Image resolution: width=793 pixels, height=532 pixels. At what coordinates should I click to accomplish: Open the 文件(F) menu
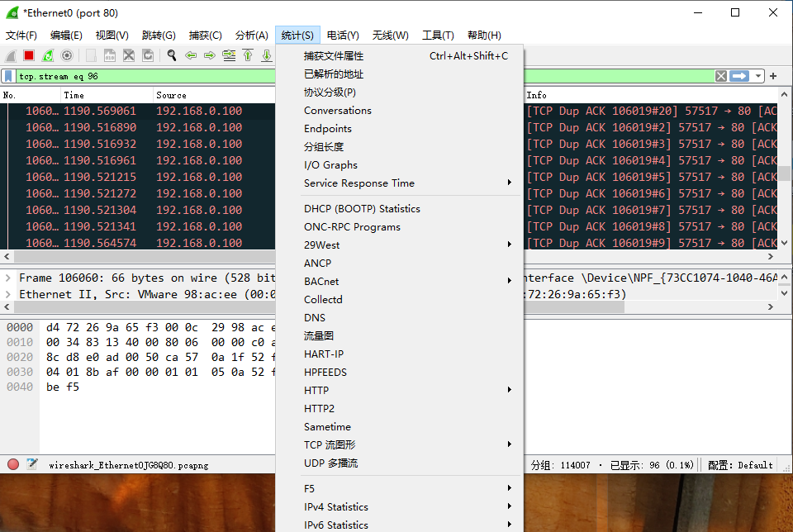(21, 36)
